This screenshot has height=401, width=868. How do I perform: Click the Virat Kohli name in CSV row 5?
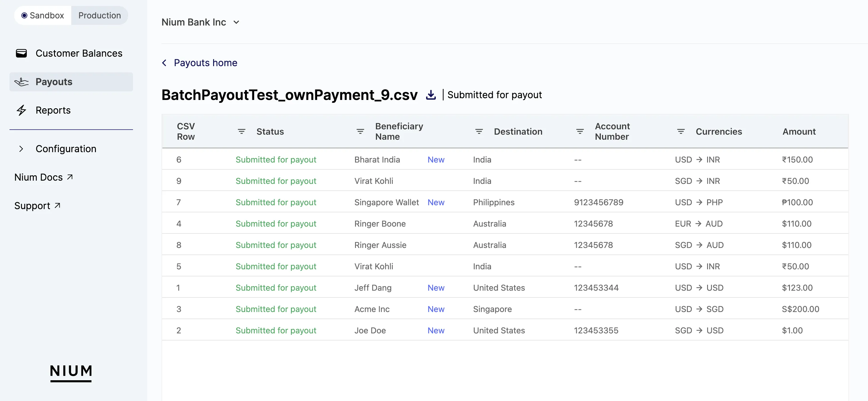pos(374,266)
